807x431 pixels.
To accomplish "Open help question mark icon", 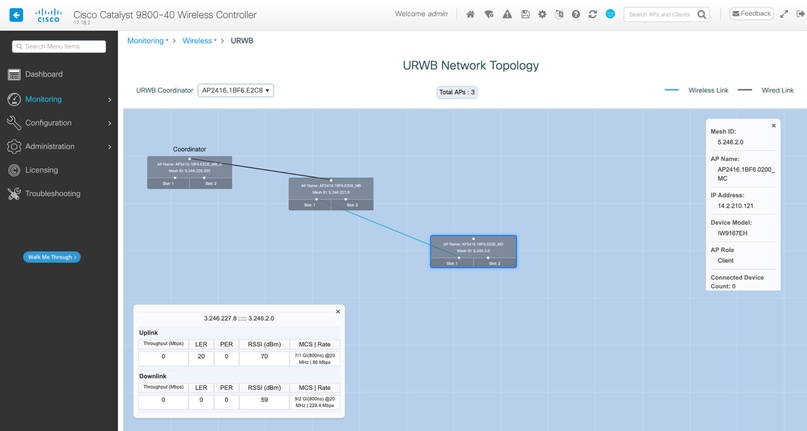I will click(x=576, y=14).
